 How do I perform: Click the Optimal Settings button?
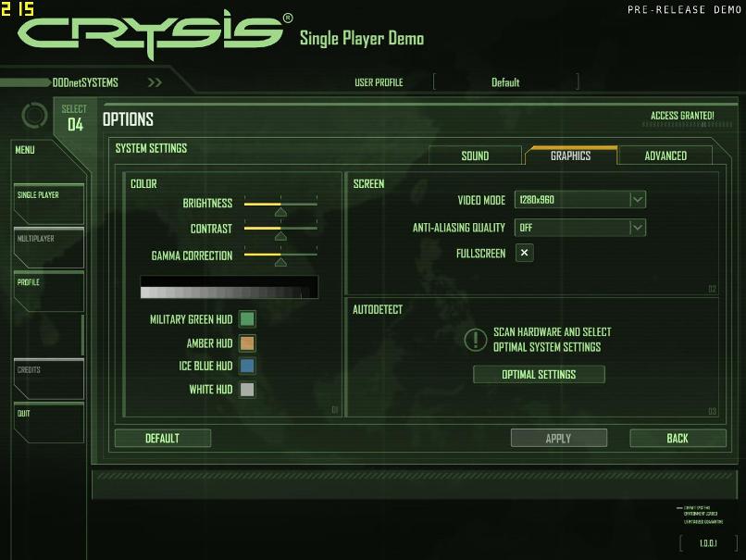pos(539,375)
